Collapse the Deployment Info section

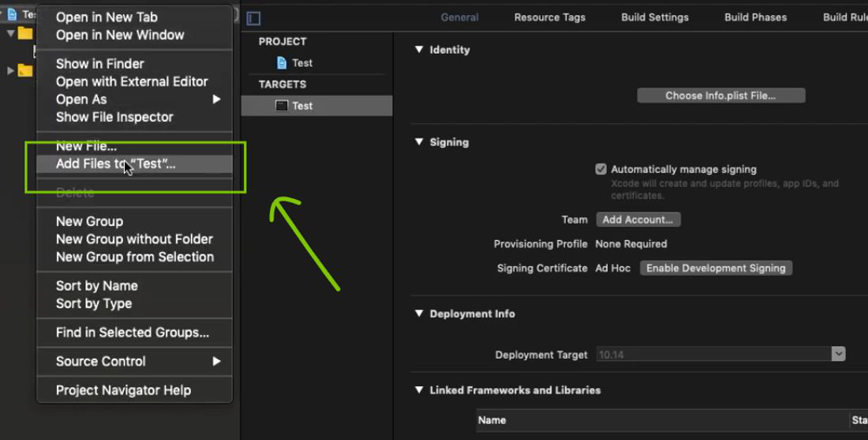point(419,314)
